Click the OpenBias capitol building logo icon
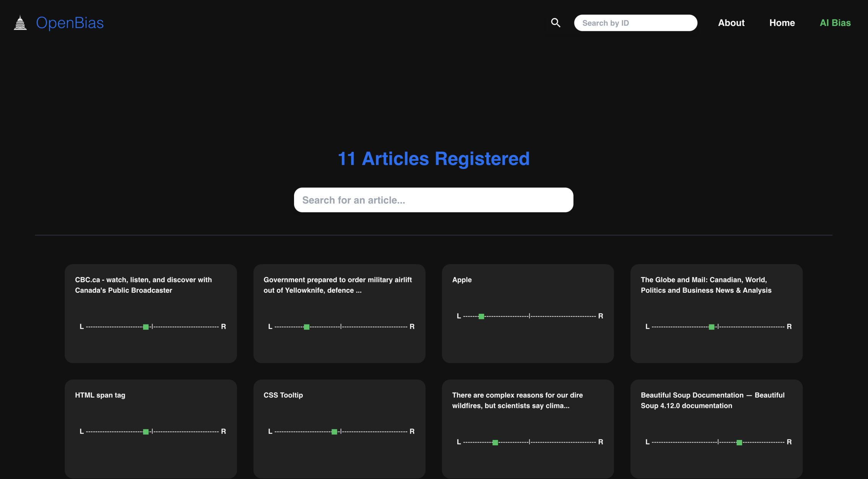 (x=20, y=23)
